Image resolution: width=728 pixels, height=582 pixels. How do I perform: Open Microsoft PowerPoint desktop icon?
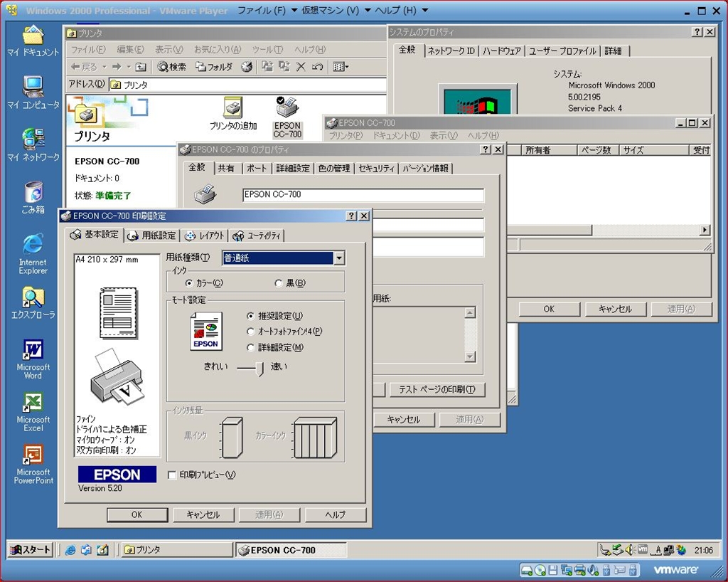(33, 455)
